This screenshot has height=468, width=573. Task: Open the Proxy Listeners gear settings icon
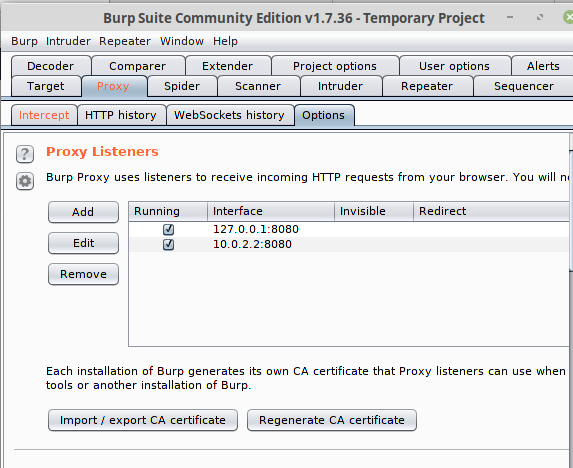pyautogui.click(x=25, y=181)
